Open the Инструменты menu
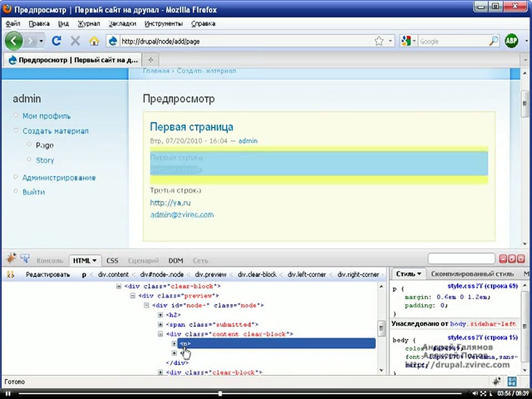532x399 pixels. coord(163,23)
